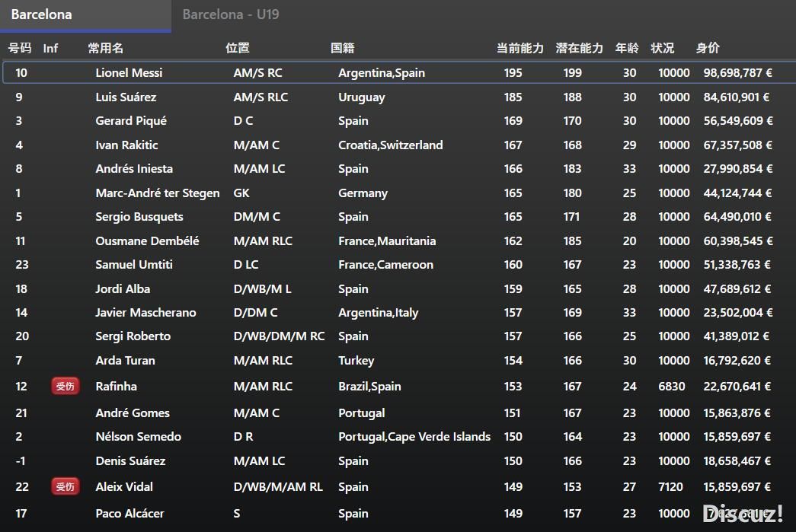796x532 pixels.
Task: Click nationality Turkey for Arda Turan
Action: [x=356, y=361]
